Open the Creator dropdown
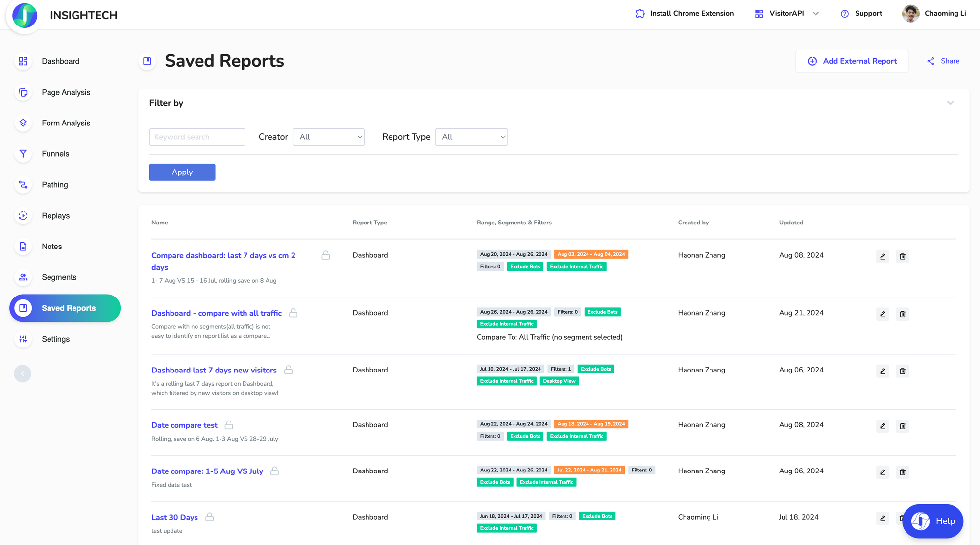 328,137
